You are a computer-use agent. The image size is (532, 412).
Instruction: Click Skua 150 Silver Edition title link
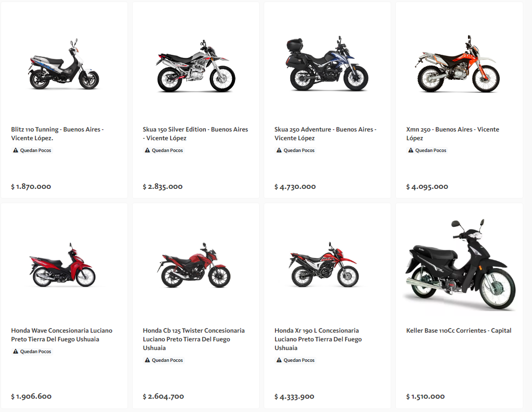click(x=195, y=134)
